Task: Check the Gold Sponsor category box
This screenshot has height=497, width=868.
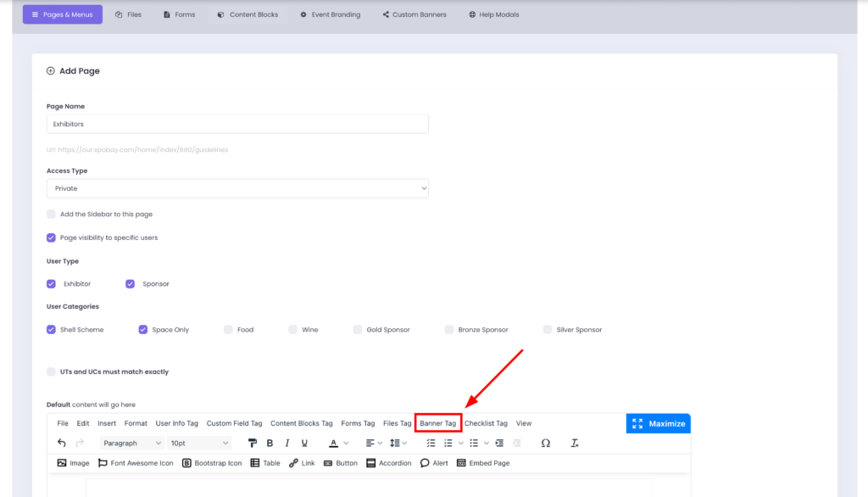Action: pos(358,330)
